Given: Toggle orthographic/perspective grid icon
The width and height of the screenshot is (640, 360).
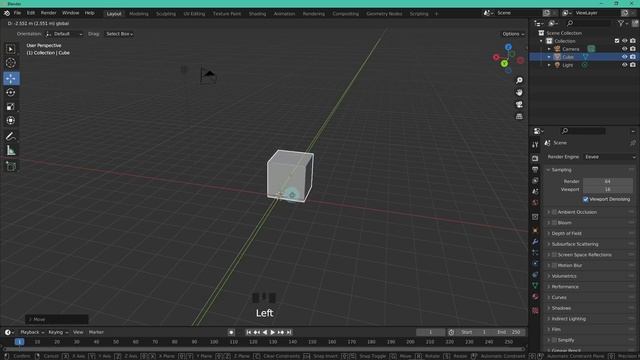Looking at the screenshot, I should coord(519,117).
